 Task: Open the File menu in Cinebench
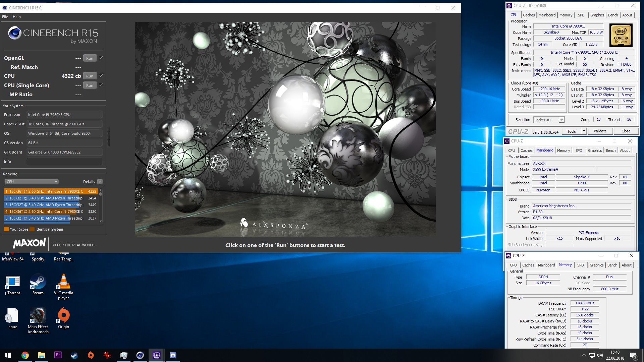click(5, 17)
